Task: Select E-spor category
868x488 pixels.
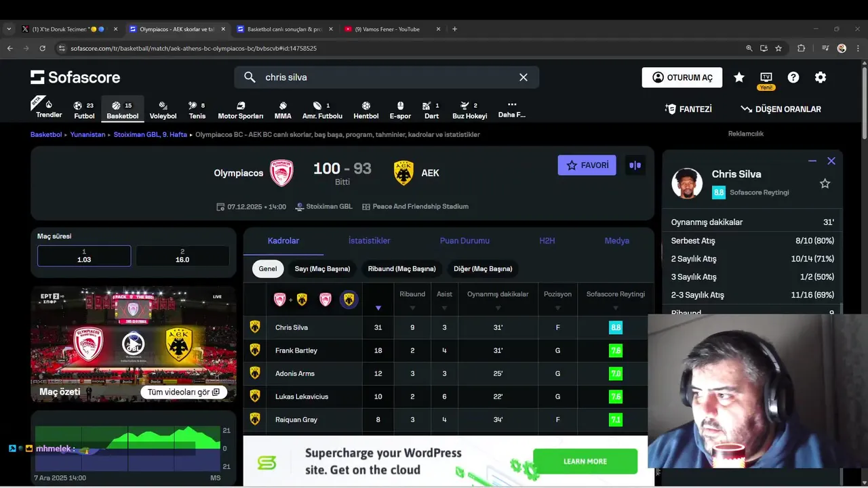Action: (x=400, y=110)
